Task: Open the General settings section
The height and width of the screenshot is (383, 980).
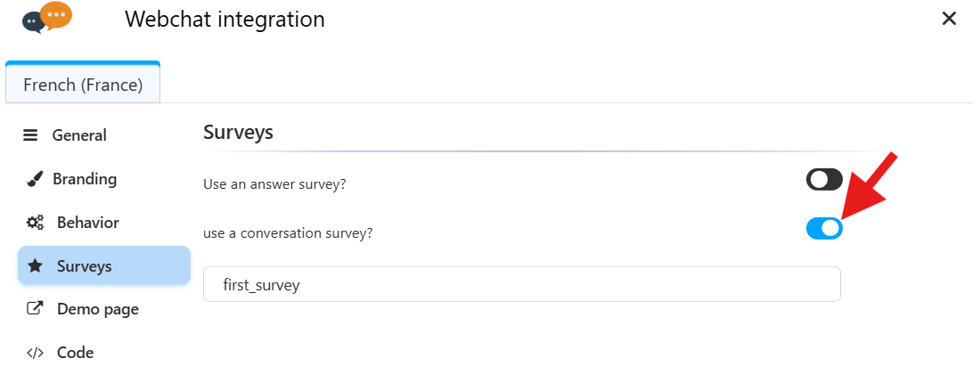Action: pyautogui.click(x=79, y=135)
